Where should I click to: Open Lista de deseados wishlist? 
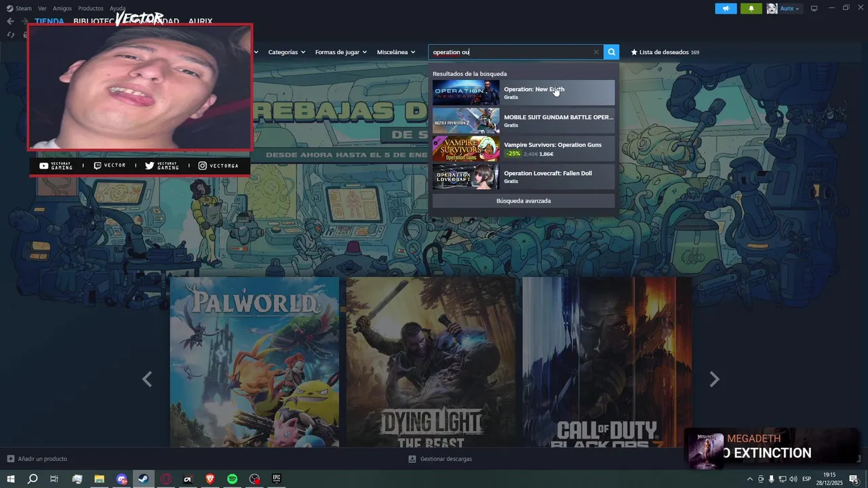click(x=665, y=52)
